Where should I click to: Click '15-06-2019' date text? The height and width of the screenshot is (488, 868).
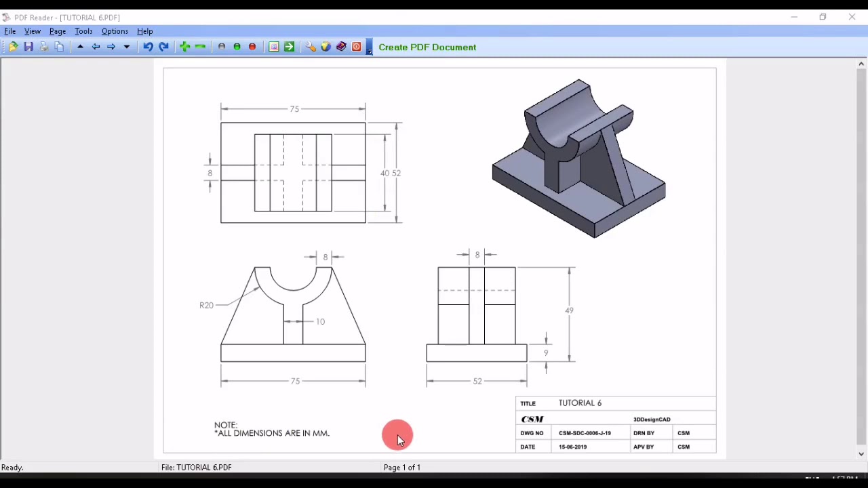pyautogui.click(x=573, y=447)
